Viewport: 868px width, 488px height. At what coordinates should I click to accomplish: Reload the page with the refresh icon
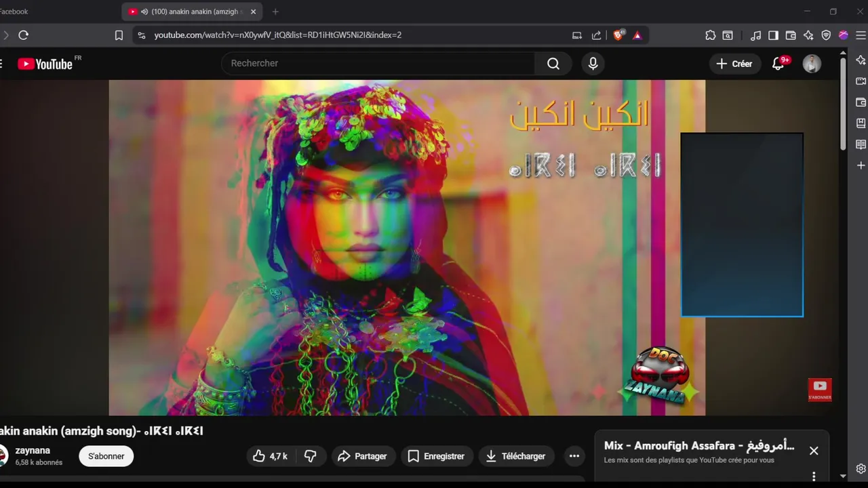24,35
